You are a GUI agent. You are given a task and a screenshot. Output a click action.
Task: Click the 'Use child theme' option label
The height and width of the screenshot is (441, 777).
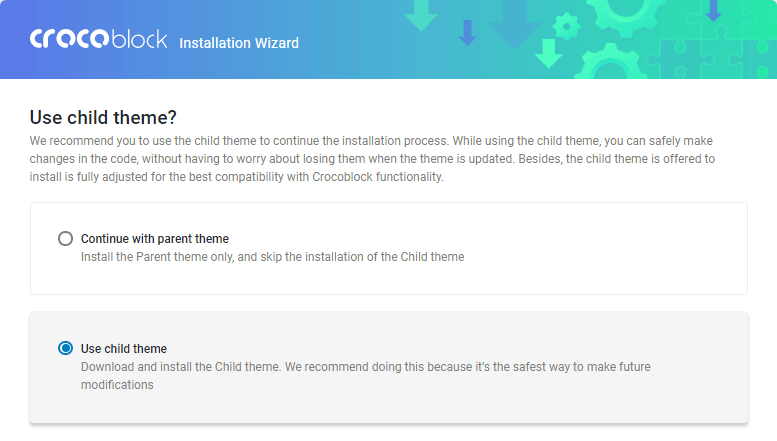pos(124,349)
